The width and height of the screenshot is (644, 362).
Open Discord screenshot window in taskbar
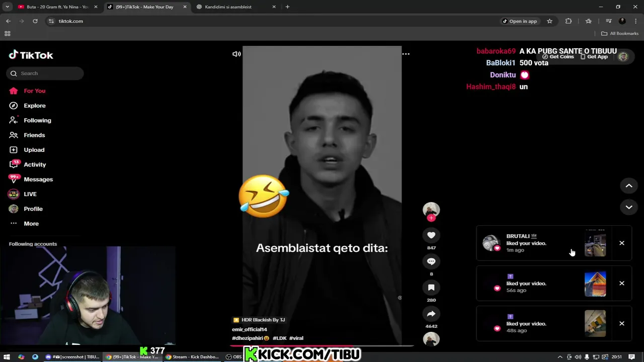pos(73,357)
